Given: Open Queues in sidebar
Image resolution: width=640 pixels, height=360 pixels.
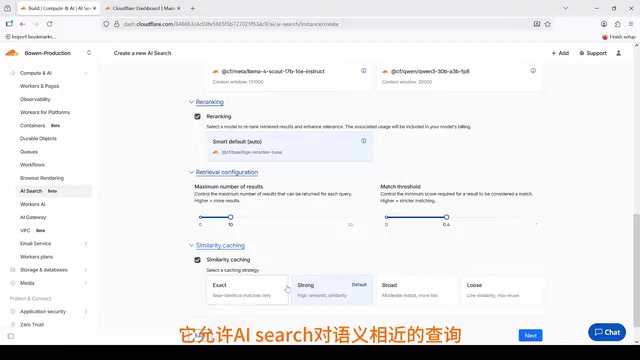Looking at the screenshot, I should pos(29,152).
